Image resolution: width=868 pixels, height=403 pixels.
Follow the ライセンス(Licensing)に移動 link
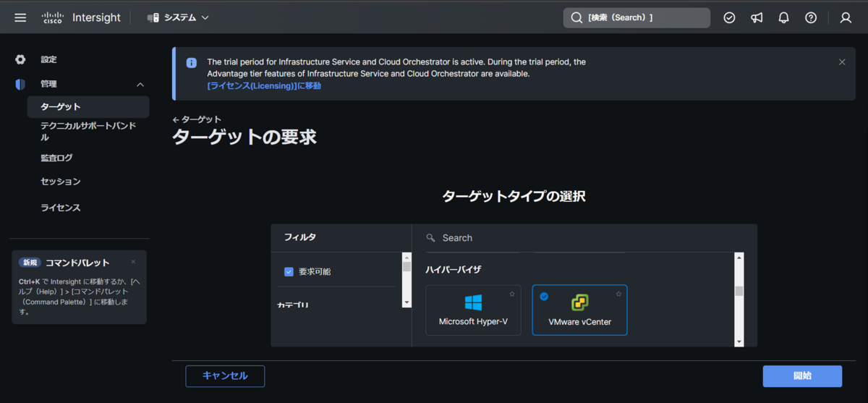click(x=264, y=85)
